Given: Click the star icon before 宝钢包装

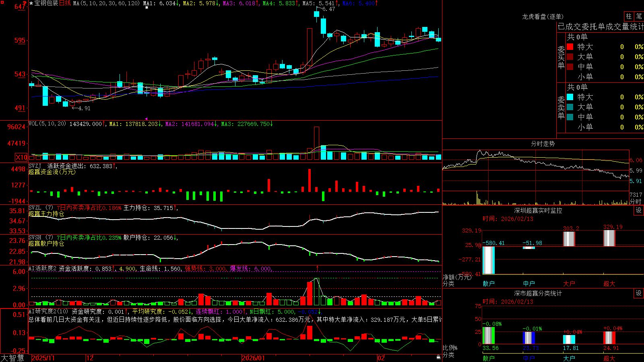Looking at the screenshot, I should coord(31,3).
